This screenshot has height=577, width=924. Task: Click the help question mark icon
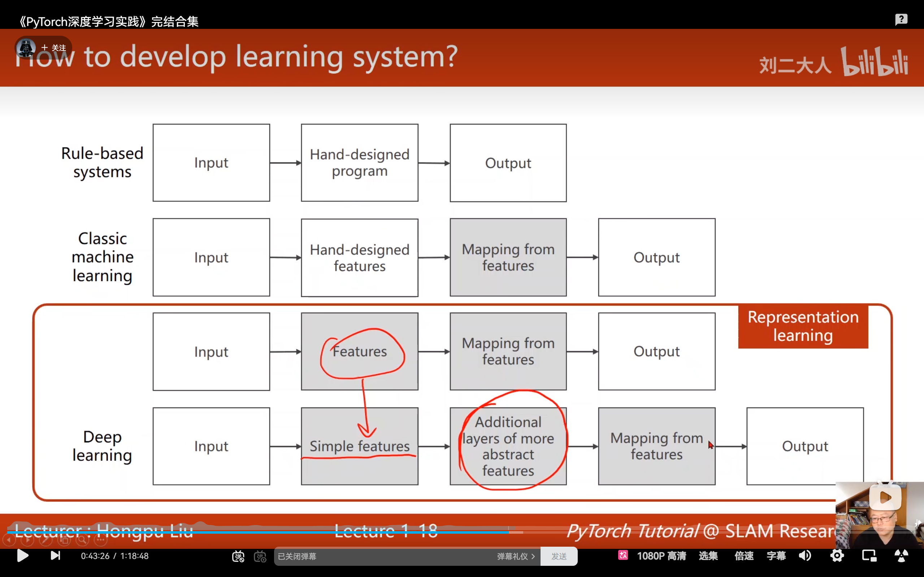click(901, 19)
